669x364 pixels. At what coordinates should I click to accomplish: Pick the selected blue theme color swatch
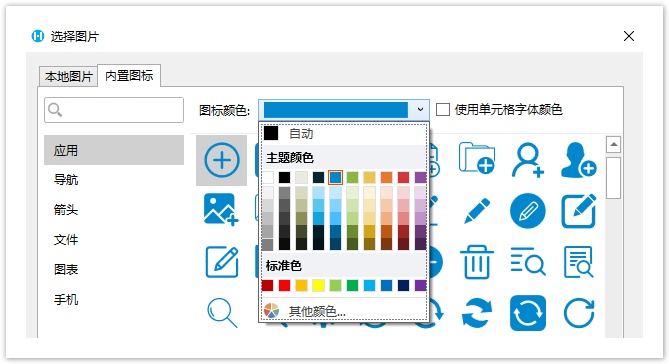coord(335,177)
